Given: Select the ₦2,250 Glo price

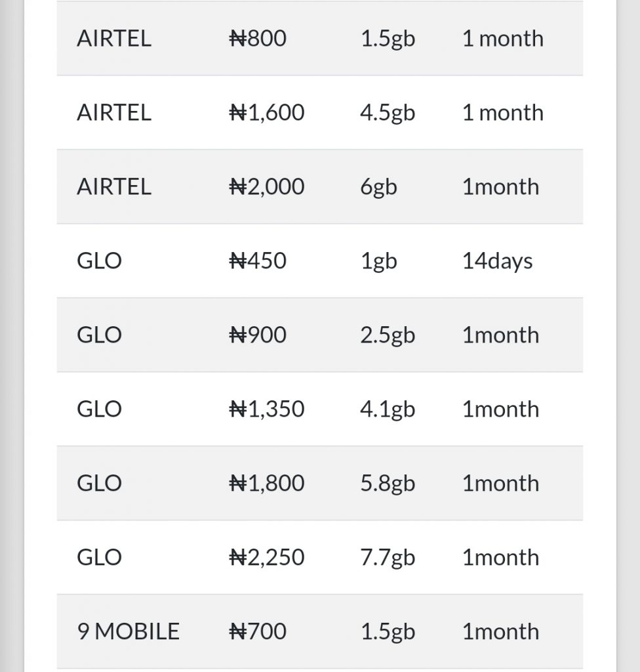Looking at the screenshot, I should [x=267, y=558].
